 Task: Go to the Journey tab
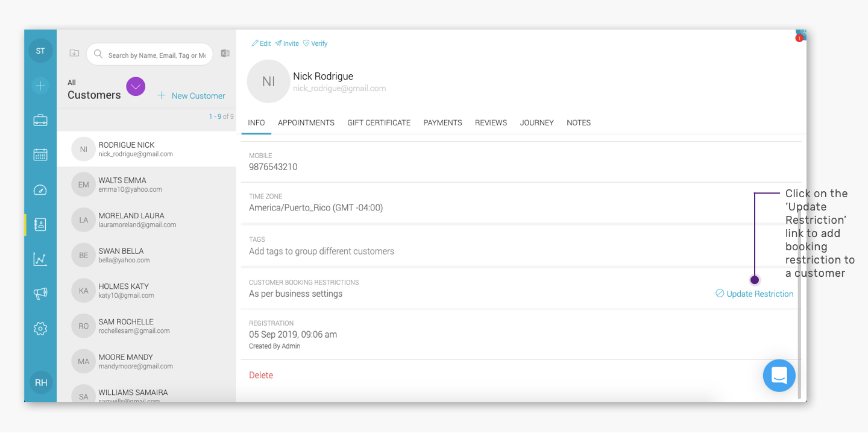coord(536,122)
